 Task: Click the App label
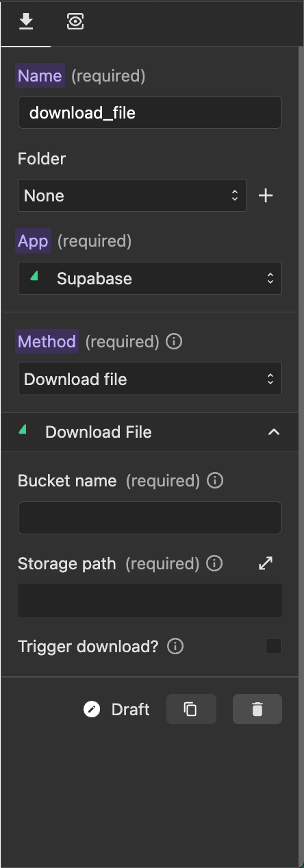(x=33, y=241)
